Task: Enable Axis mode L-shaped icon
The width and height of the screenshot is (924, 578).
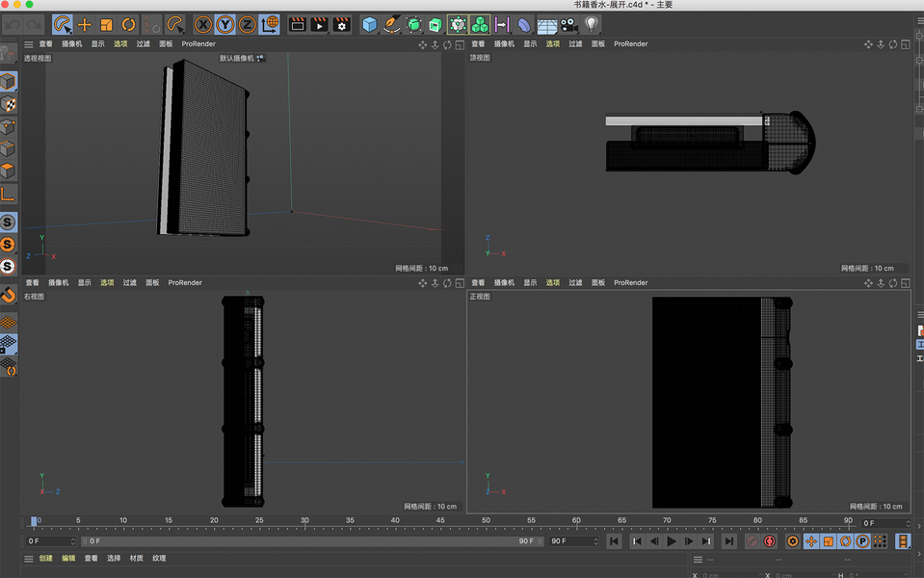Action: [x=9, y=194]
